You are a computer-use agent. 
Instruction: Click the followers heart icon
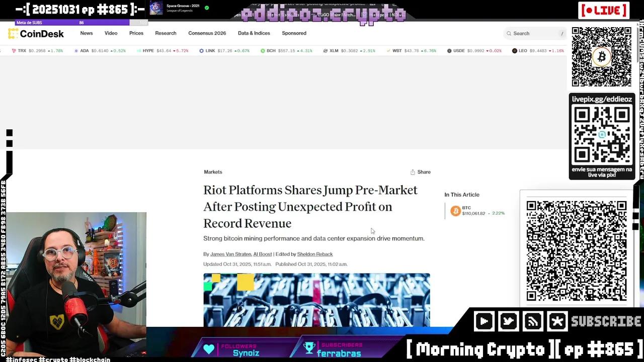(209, 349)
